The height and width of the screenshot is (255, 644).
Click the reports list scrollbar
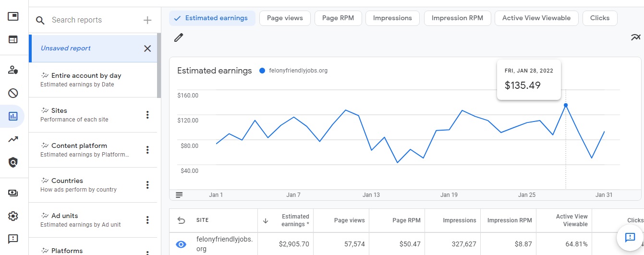point(159,65)
